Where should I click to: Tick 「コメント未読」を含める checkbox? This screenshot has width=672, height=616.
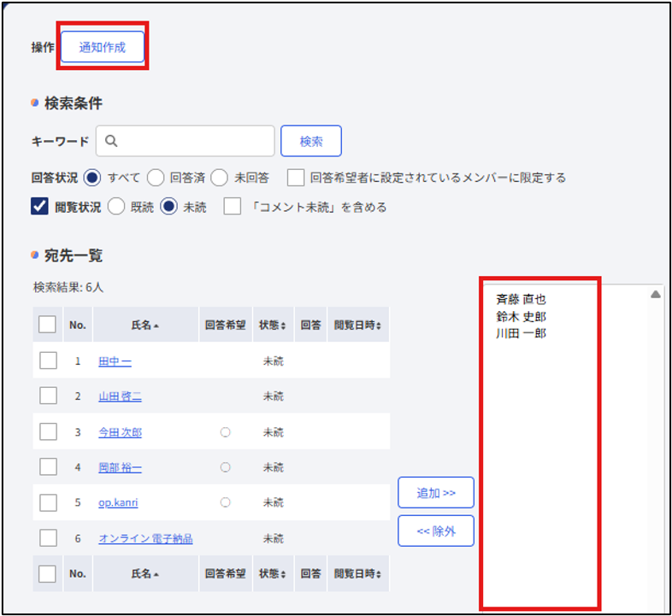click(233, 207)
